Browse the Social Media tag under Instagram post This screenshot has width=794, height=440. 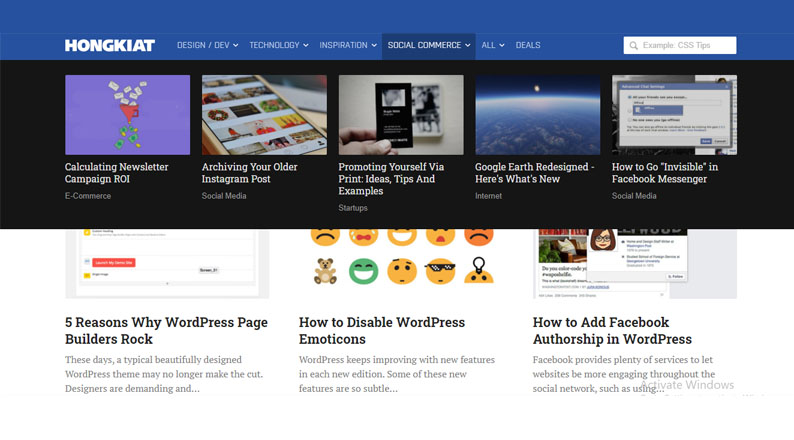click(224, 196)
